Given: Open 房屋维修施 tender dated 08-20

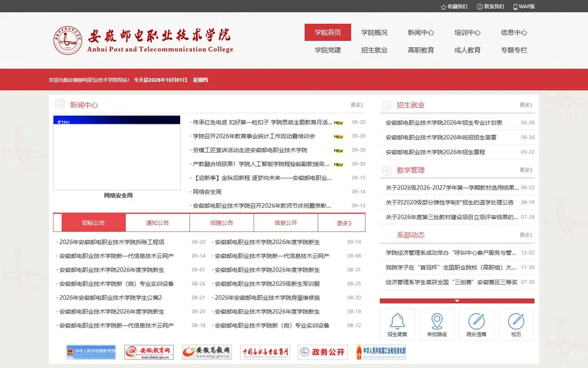Looking at the screenshot, I should point(267,298).
